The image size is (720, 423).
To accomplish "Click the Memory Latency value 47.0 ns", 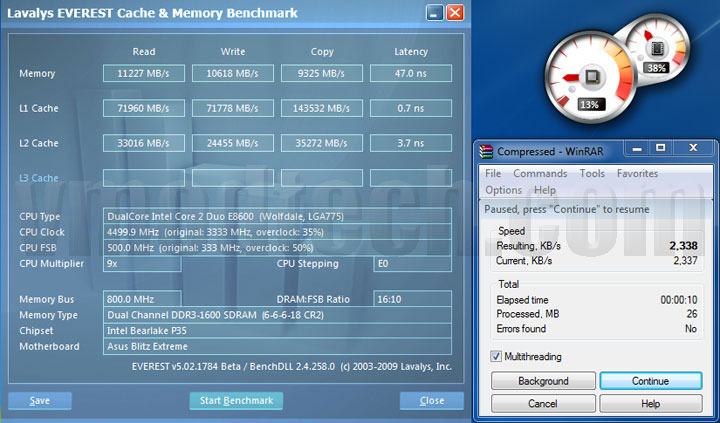I will tap(411, 73).
